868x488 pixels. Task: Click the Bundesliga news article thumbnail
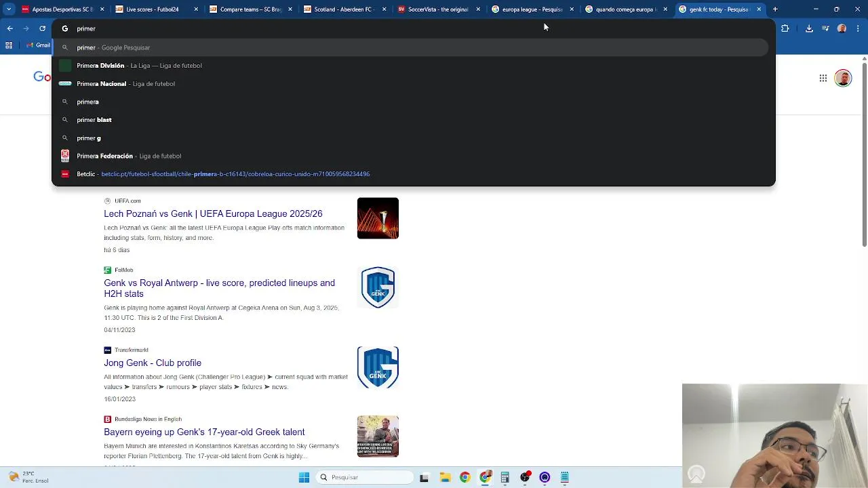pos(378,436)
